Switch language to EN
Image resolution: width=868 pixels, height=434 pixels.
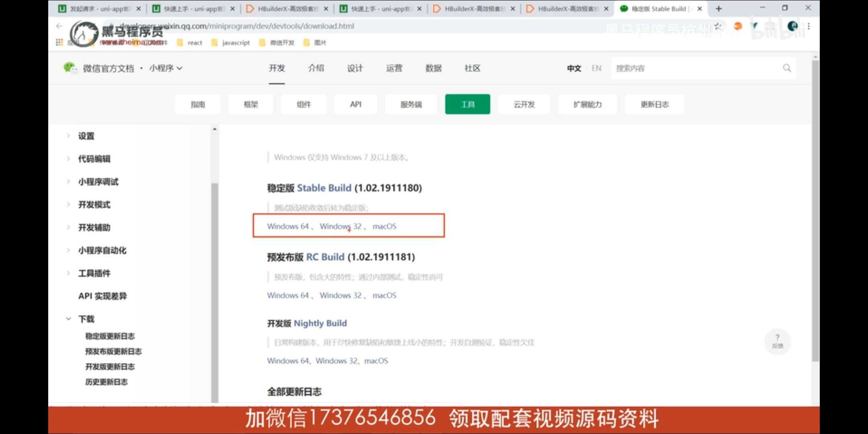[x=596, y=68]
